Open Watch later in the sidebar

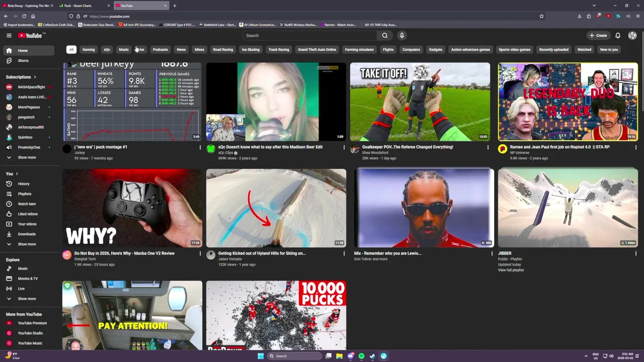[x=28, y=204]
